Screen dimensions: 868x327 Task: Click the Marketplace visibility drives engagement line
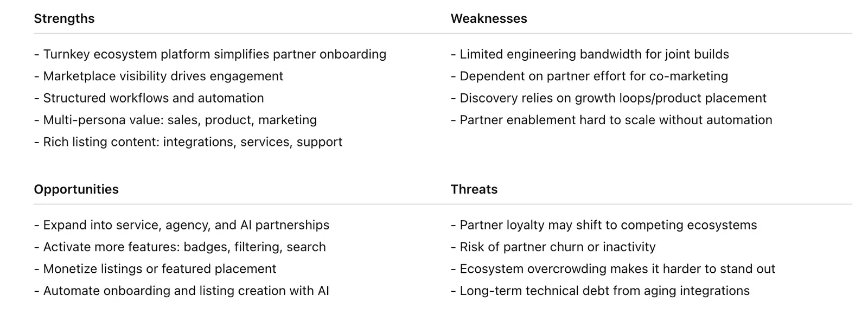(158, 76)
